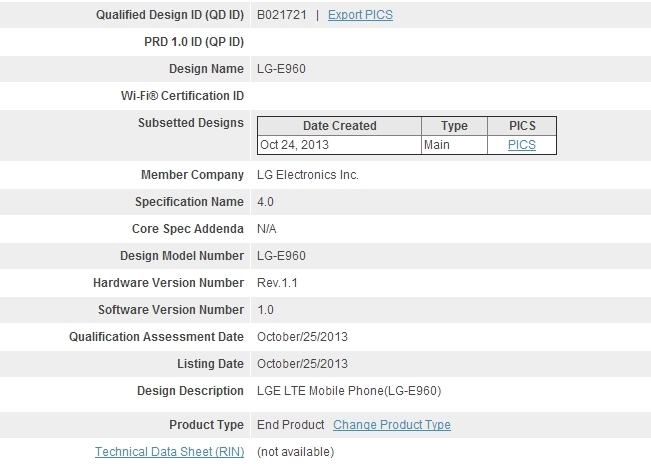Screen dimensions: 651x464
Task: Click the Core Spec Addenda N/A value
Action: tap(267, 229)
